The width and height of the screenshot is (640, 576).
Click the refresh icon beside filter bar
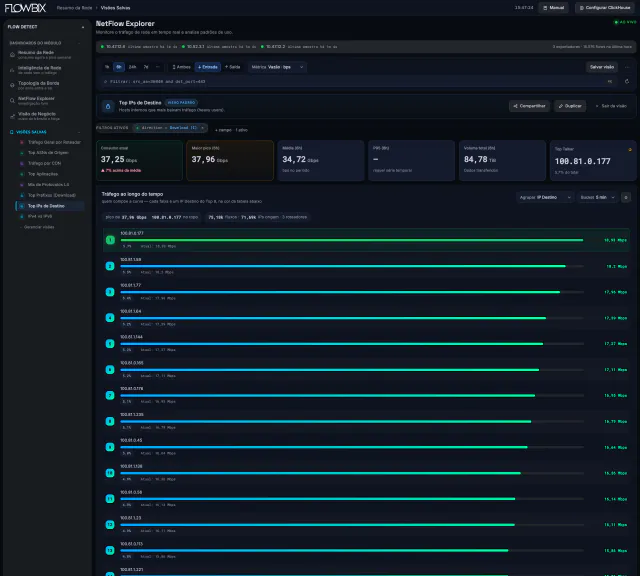click(627, 82)
